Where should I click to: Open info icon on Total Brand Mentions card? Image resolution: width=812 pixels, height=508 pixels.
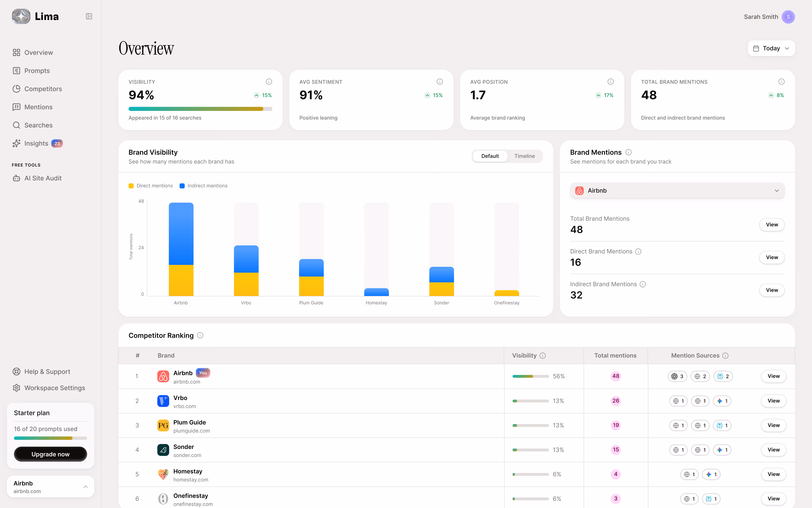point(781,82)
